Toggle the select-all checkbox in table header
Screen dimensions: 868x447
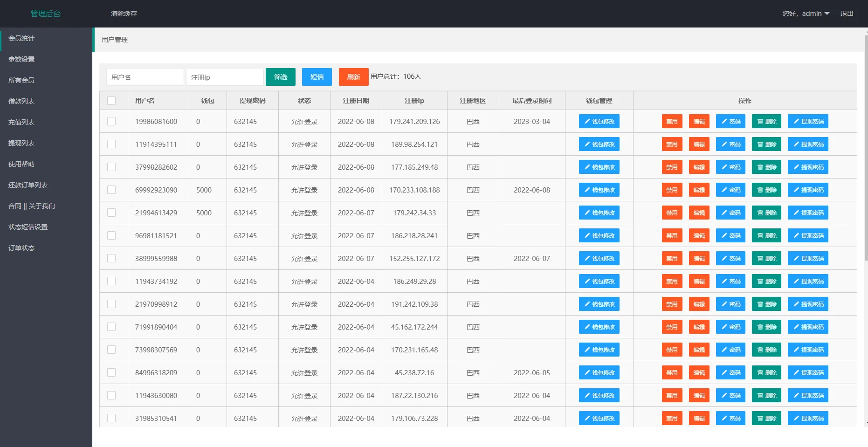111,101
